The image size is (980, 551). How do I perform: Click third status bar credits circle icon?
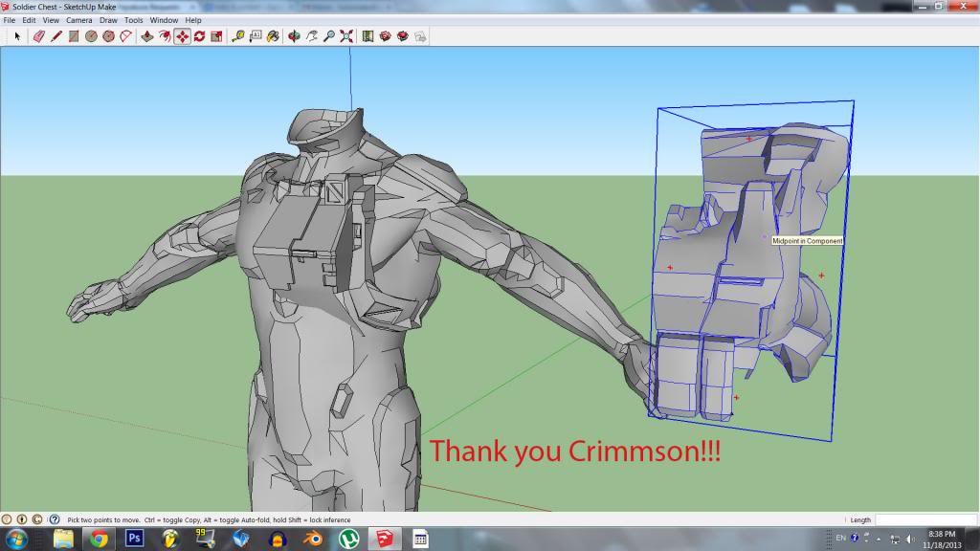pos(37,519)
